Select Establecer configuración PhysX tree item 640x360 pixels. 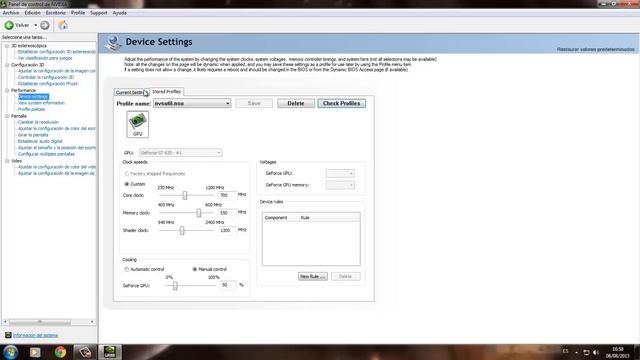click(x=48, y=84)
